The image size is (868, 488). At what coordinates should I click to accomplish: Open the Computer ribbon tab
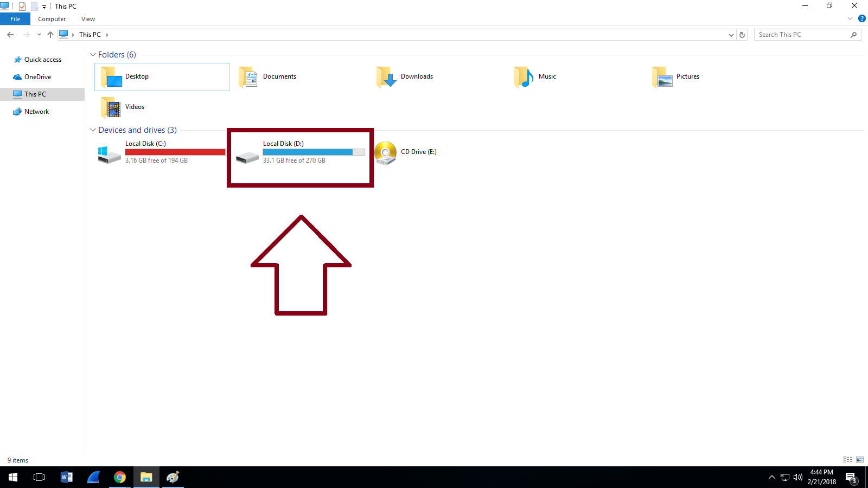[x=52, y=19]
